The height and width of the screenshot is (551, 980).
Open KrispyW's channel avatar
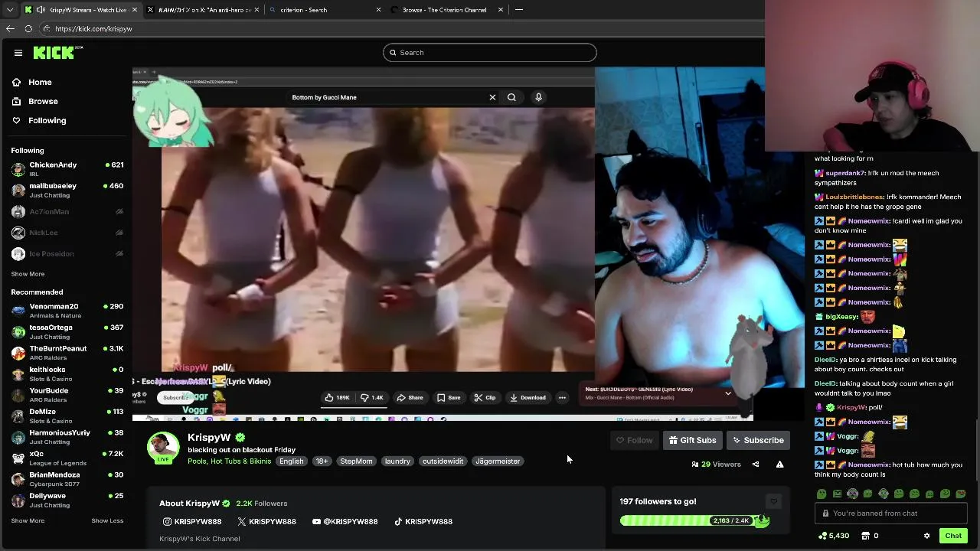pos(163,447)
